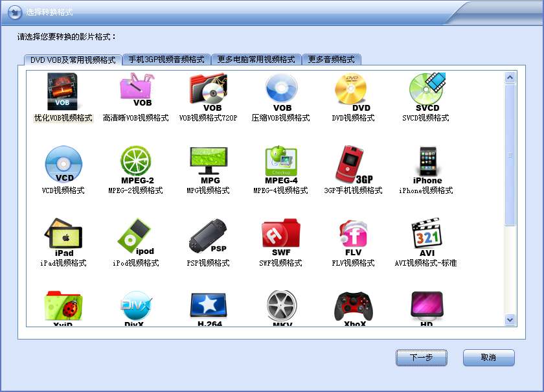Pick the VCD视频格式 disc icon

[x=63, y=164]
